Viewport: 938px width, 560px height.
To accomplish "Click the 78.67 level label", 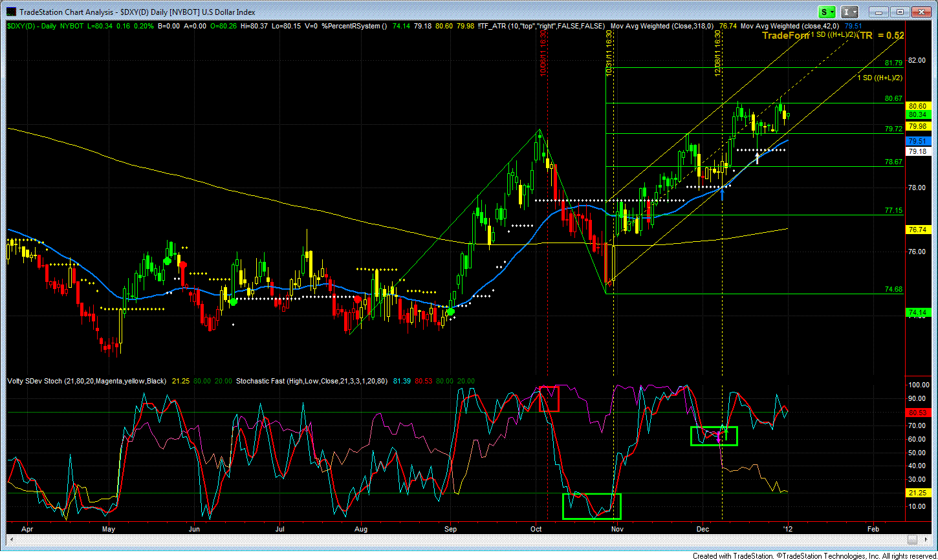I will click(893, 162).
